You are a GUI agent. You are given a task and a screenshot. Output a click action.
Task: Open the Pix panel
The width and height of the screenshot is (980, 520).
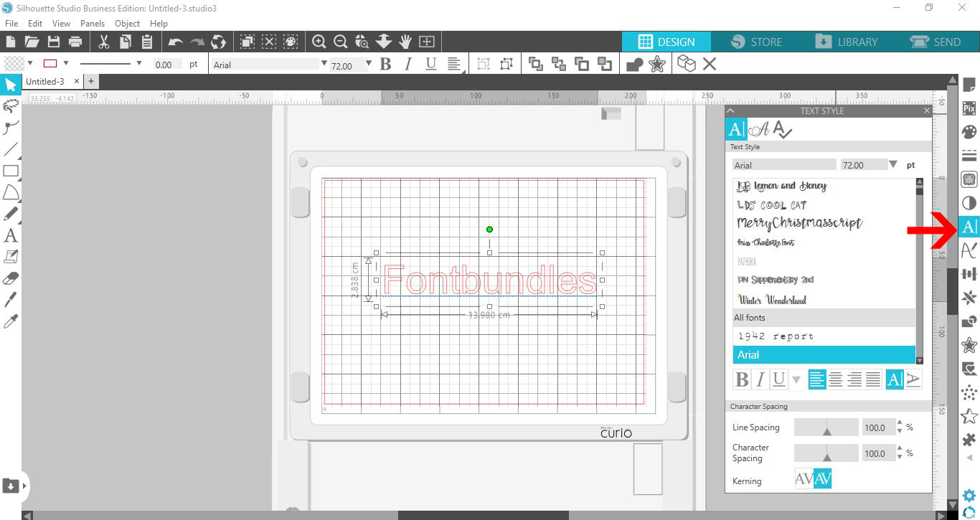tap(969, 108)
